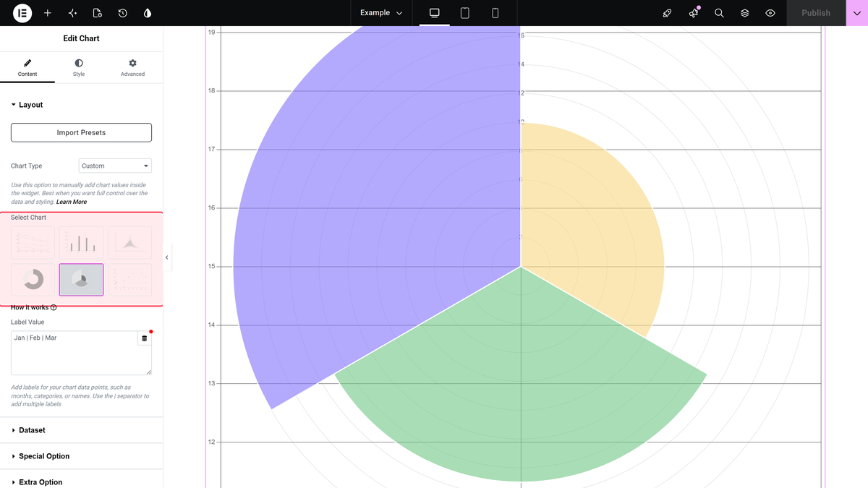868x488 pixels.
Task: Open the What's New megaphone icon
Action: point(694,13)
